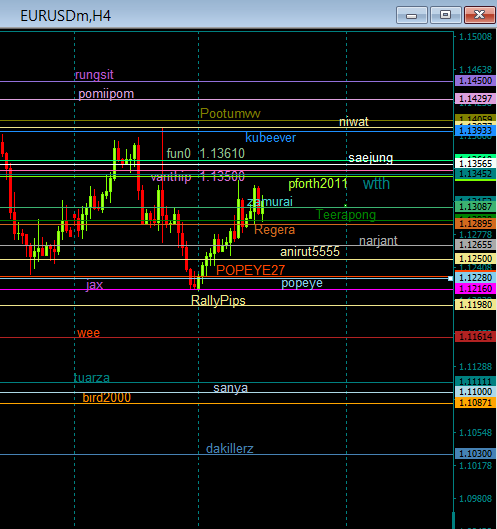Minimize the EURUSDm chart window

coord(412,15)
